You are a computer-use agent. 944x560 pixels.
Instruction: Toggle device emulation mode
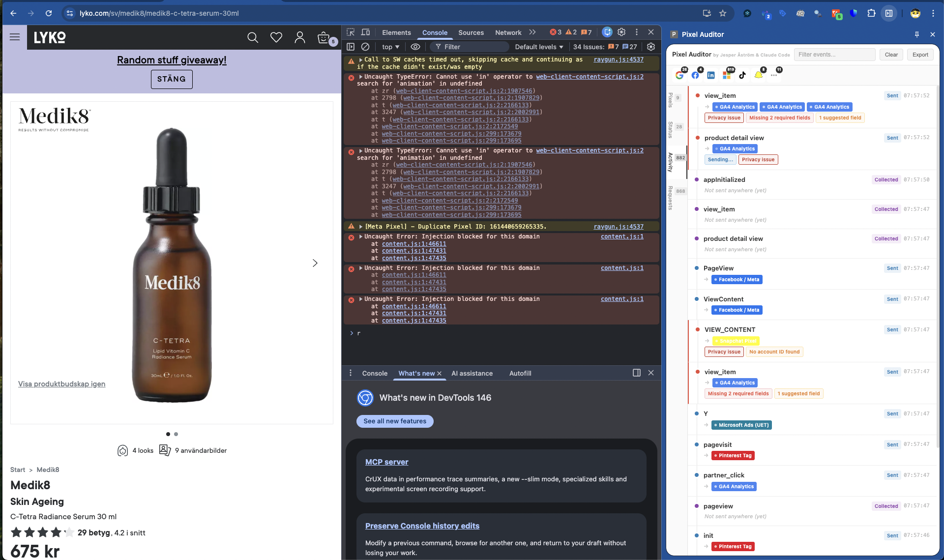point(365,32)
